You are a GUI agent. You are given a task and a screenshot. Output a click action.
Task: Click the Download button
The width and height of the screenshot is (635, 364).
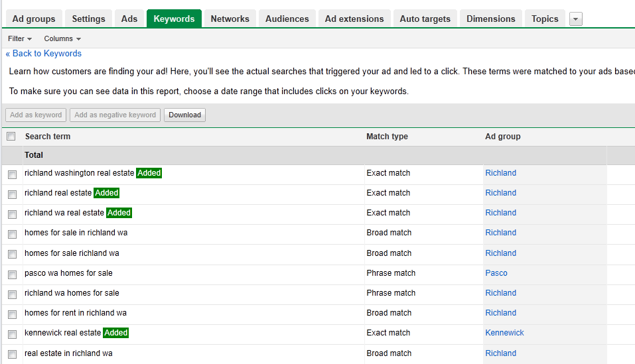[x=184, y=115]
